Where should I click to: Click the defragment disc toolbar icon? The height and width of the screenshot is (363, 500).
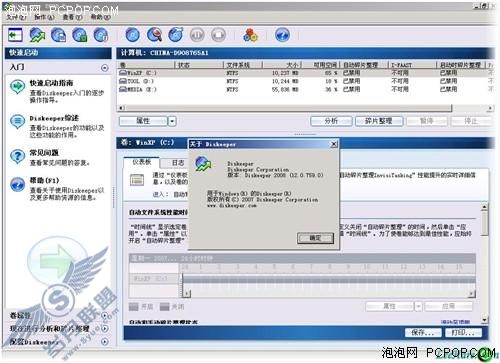click(x=176, y=35)
